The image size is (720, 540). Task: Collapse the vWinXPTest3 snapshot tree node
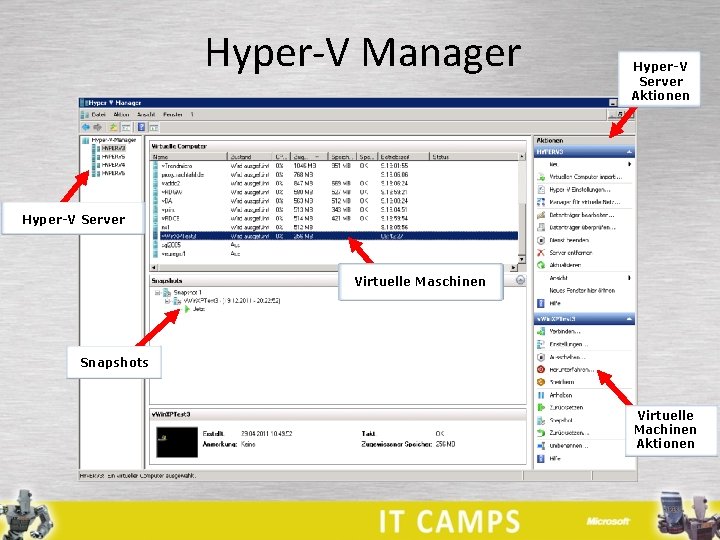tap(168, 301)
